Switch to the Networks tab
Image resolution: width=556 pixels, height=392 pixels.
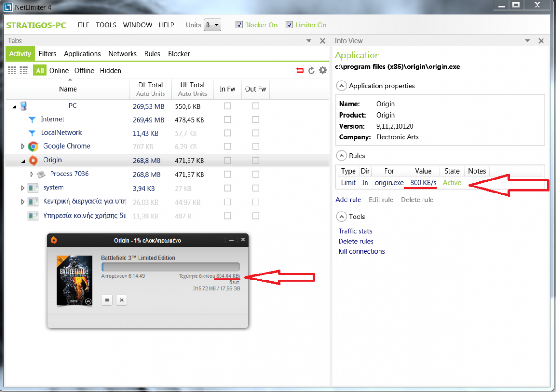point(122,54)
